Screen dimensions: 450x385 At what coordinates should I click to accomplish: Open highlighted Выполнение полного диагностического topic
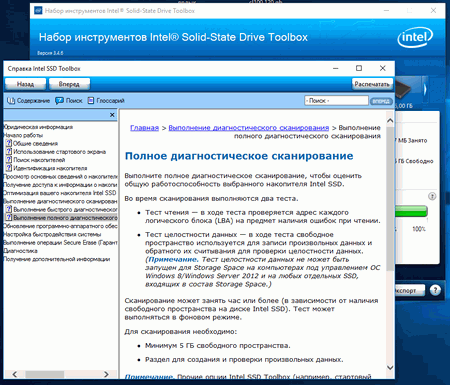coord(65,218)
